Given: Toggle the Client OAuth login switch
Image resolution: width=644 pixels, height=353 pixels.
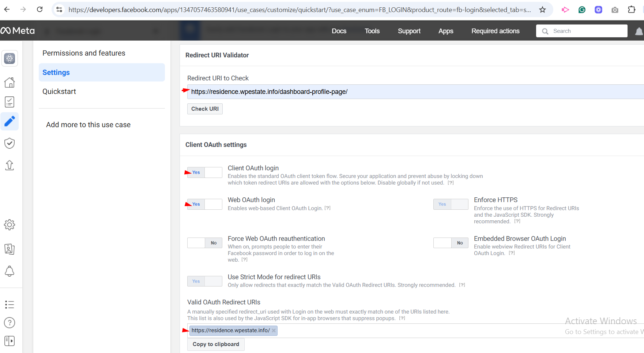Looking at the screenshot, I should (x=204, y=172).
